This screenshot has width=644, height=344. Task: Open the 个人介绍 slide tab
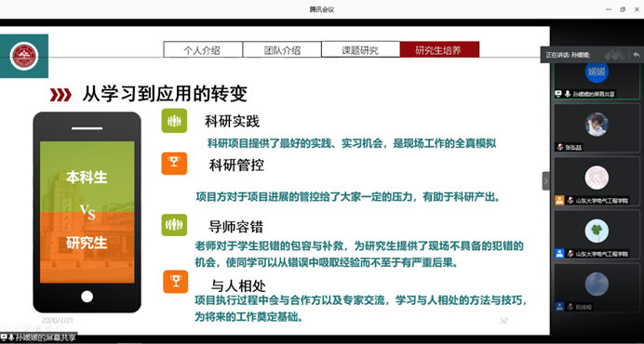point(203,49)
